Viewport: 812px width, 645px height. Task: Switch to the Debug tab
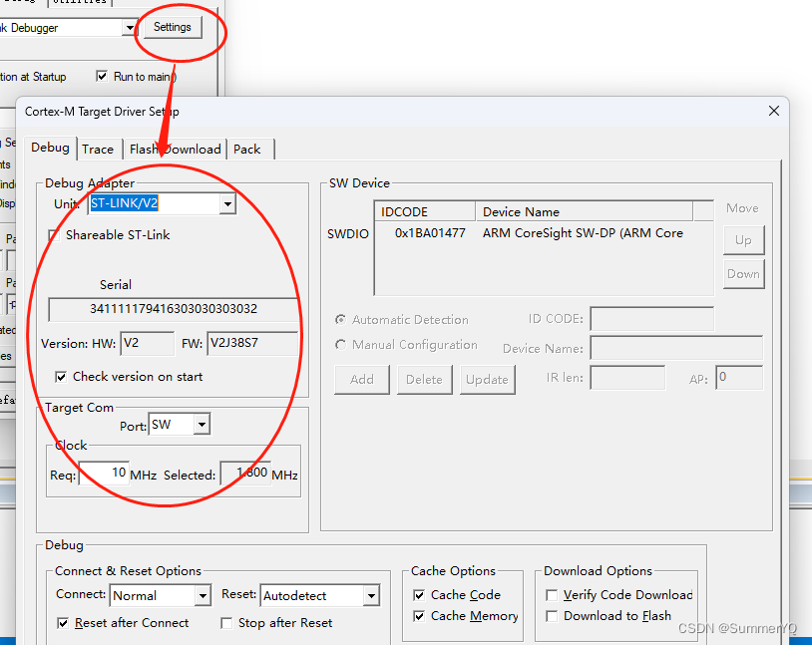(50, 148)
